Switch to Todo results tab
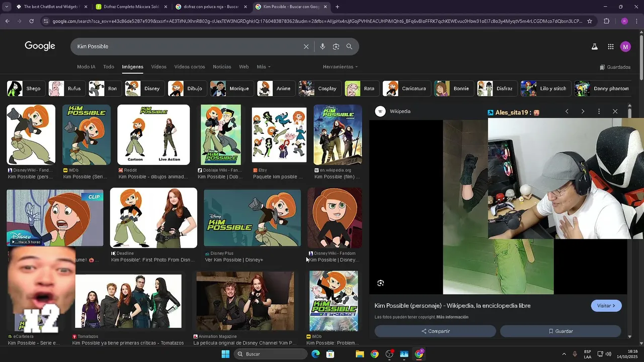The height and width of the screenshot is (362, 644). [x=109, y=67]
